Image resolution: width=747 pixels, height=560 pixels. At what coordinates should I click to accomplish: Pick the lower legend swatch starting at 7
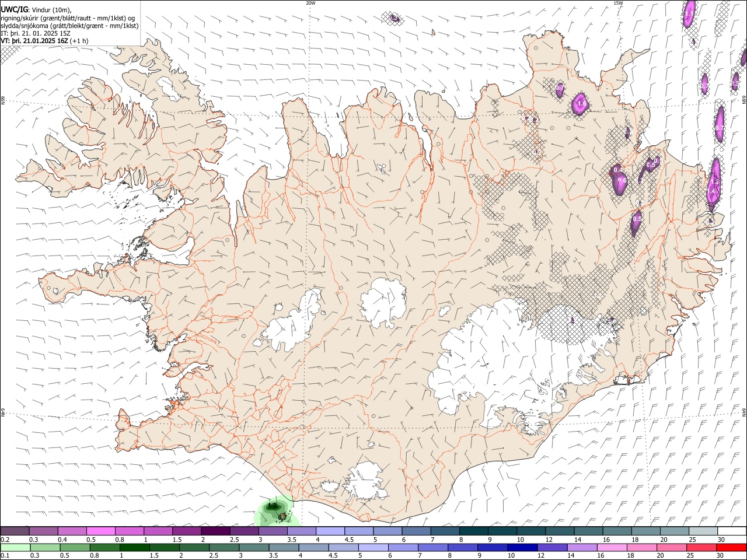tap(433, 548)
